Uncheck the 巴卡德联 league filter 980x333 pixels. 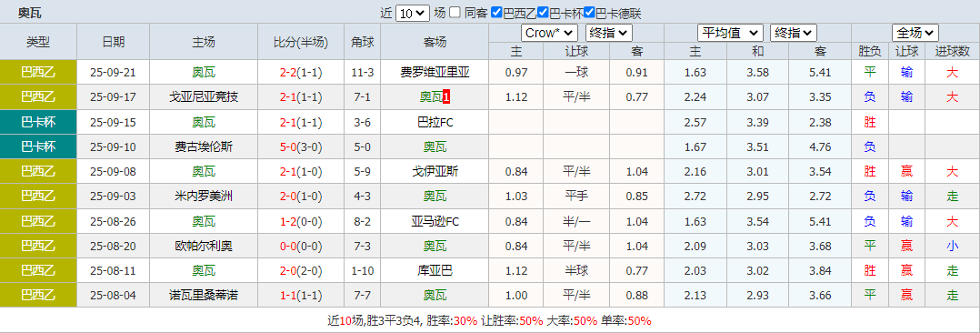coord(589,13)
